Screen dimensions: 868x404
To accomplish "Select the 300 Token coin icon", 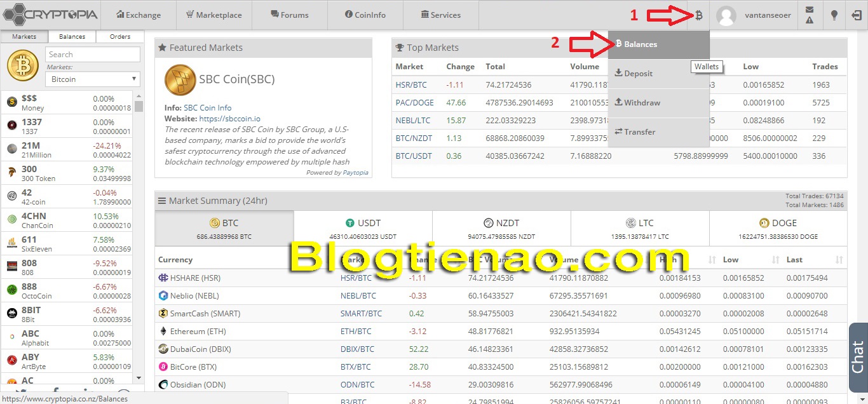I will tap(11, 173).
